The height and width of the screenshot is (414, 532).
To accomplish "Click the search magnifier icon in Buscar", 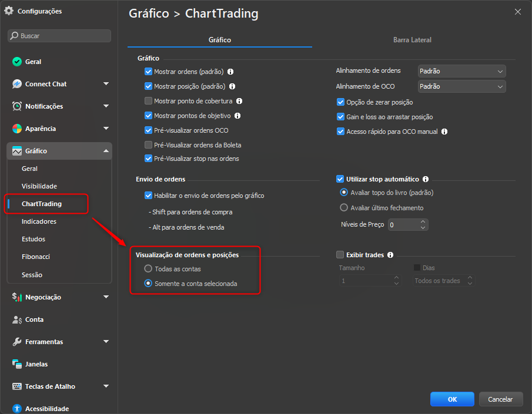I will click(14, 36).
